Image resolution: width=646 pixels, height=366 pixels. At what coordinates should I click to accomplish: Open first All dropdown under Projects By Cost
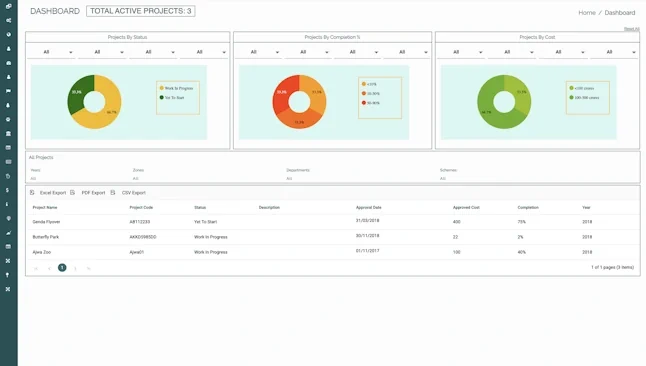[x=461, y=52]
